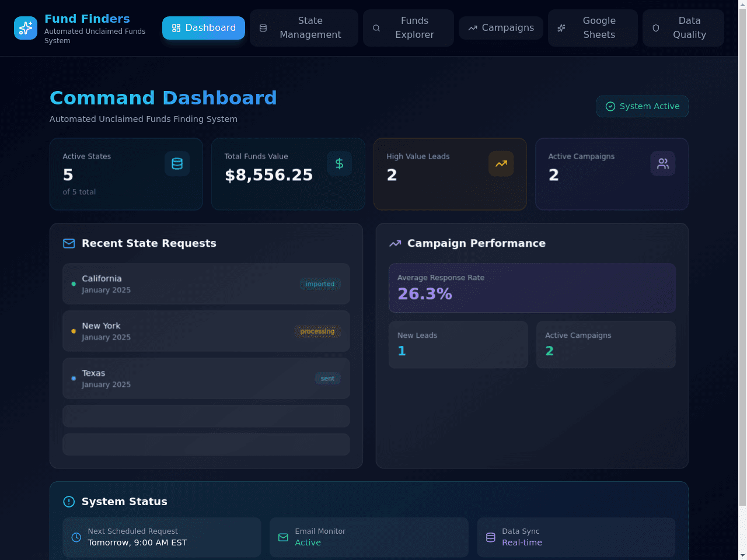The width and height of the screenshot is (747, 560).
Task: Switch to State Management tab
Action: (304, 28)
